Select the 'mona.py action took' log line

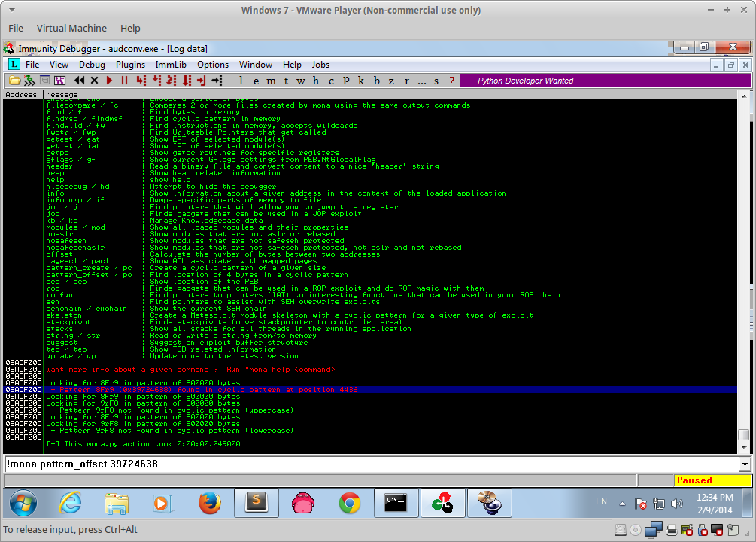[143, 444]
